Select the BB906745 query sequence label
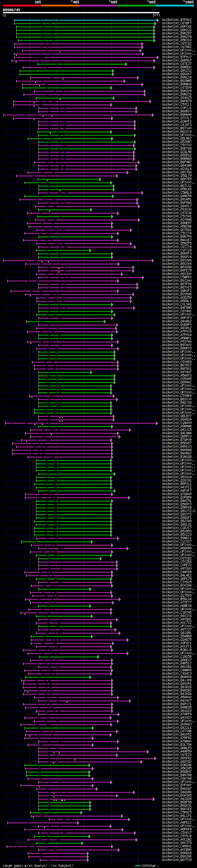The image size is (197, 868). tap(11, 10)
